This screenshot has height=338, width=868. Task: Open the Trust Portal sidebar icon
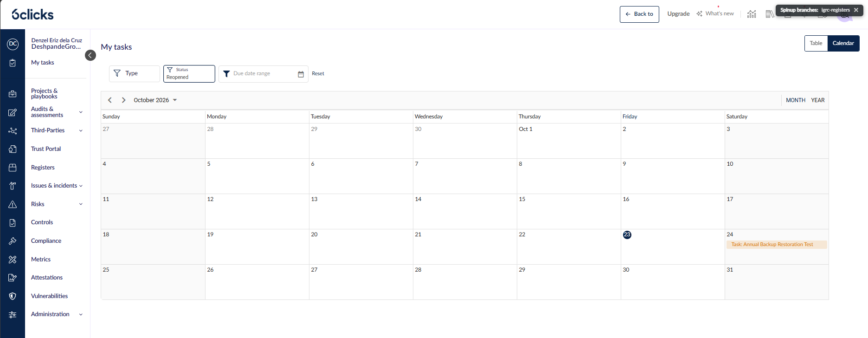(13, 149)
